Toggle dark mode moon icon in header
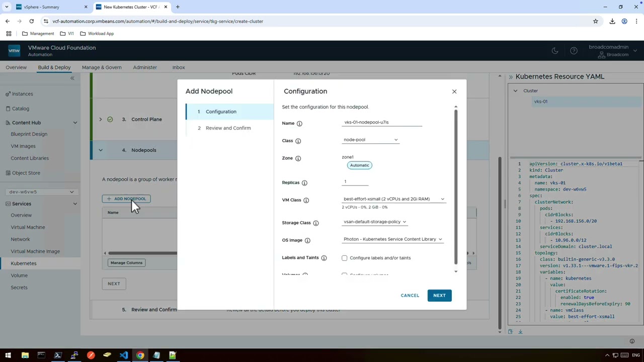Screen dimensions: 644x362 pos(555,51)
